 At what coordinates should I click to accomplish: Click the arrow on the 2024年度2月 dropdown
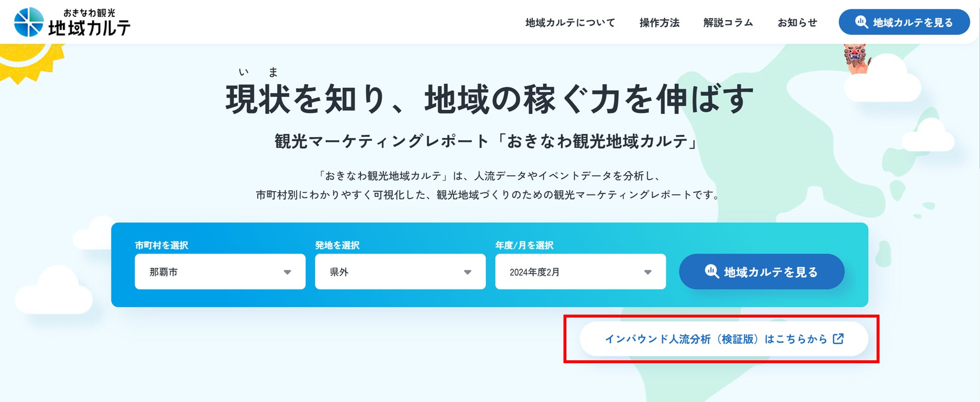[x=648, y=272]
